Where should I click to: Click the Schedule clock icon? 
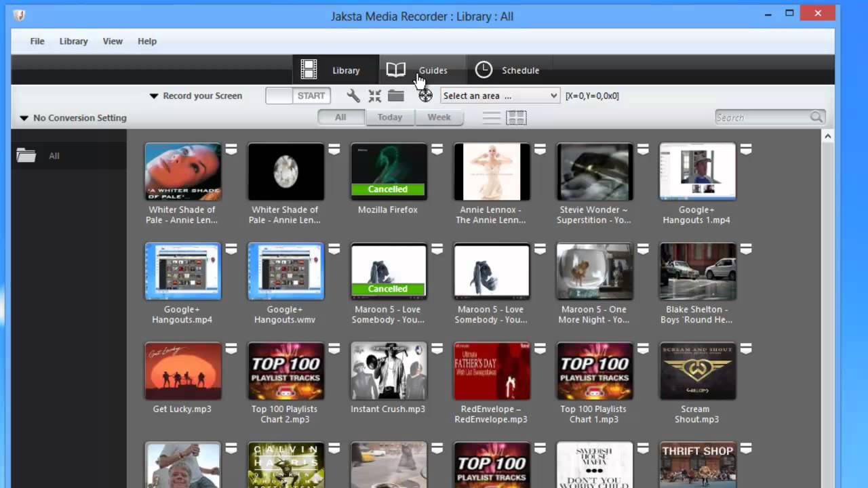tap(484, 69)
